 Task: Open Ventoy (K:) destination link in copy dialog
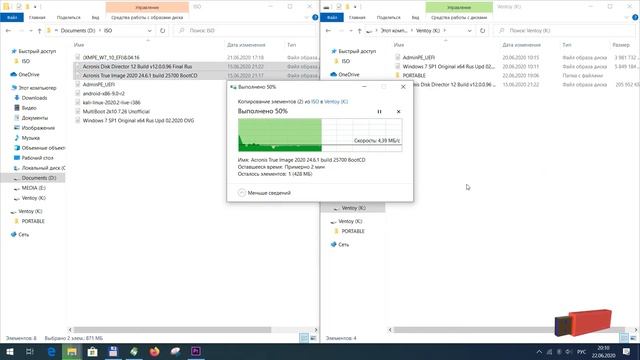tap(336, 102)
